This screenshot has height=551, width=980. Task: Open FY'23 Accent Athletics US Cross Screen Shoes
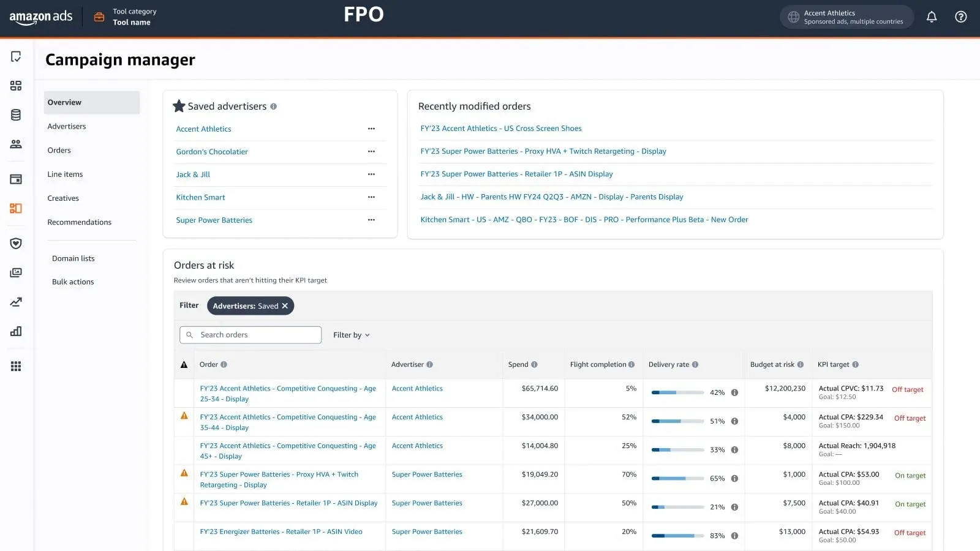coord(500,129)
